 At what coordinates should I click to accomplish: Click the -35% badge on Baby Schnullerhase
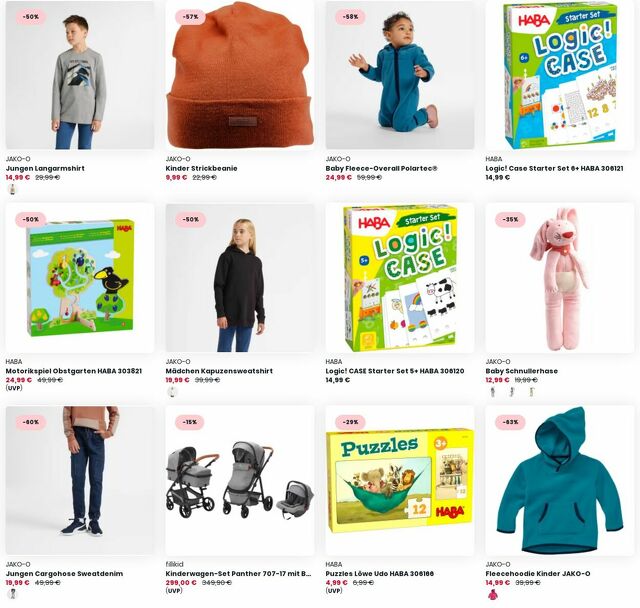point(511,220)
